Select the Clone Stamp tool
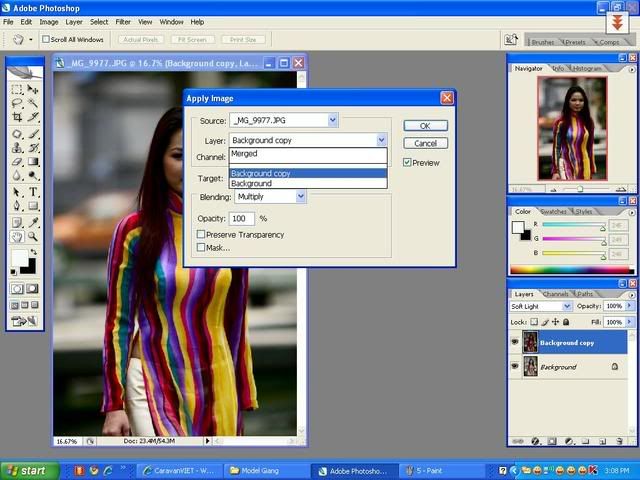This screenshot has height=480, width=640. click(x=17, y=147)
